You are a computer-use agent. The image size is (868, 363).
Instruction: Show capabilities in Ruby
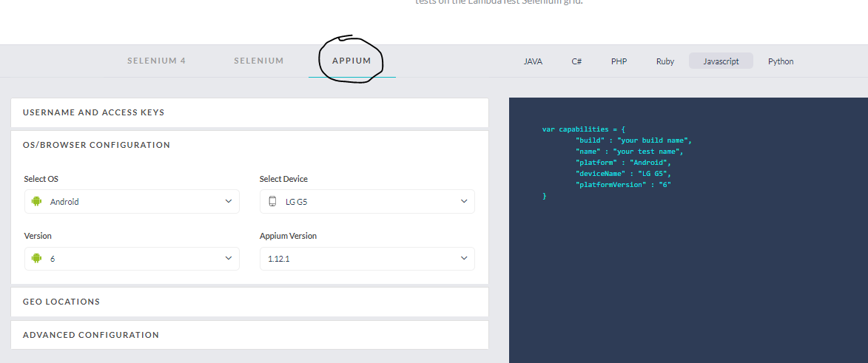tap(665, 61)
